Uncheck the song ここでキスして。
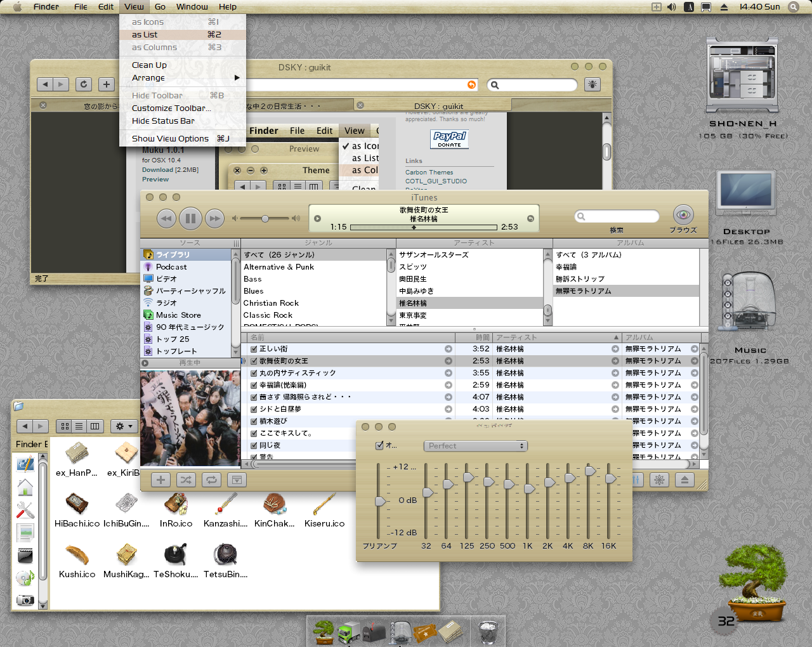Viewport: 812px width, 647px height. pos(254,433)
